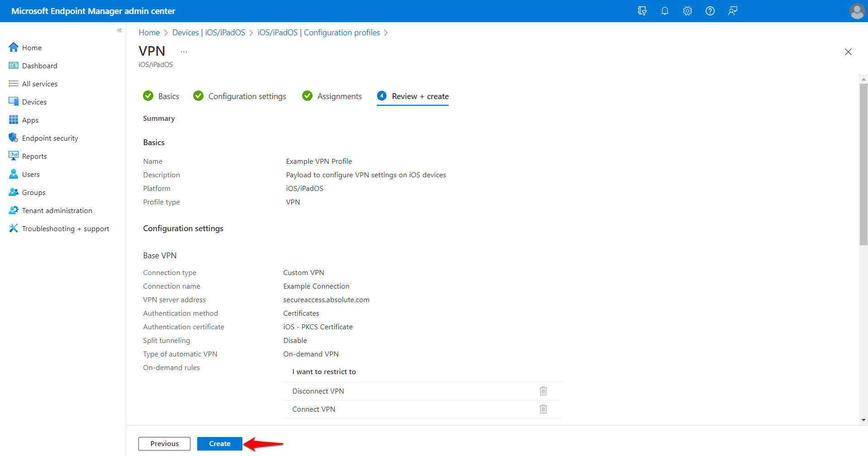Delete the Disconnect VPN on-demand rule
This screenshot has width=868, height=456.
coord(543,390)
